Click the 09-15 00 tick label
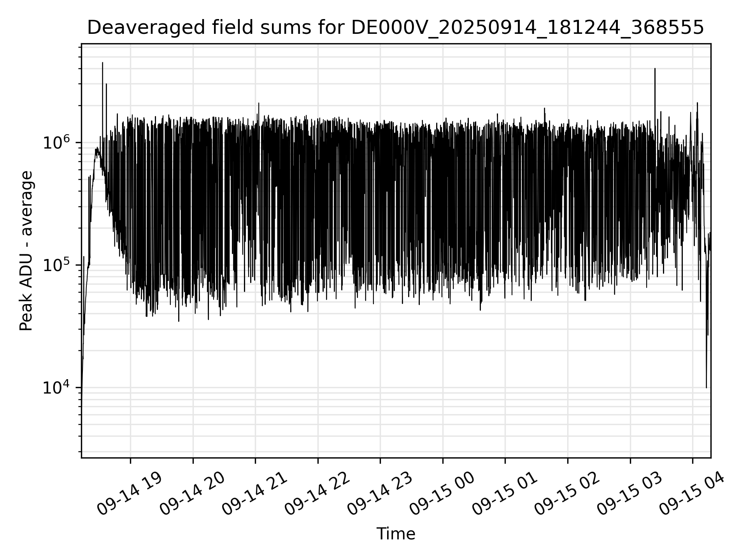This screenshot has width=747, height=560. coord(442,494)
